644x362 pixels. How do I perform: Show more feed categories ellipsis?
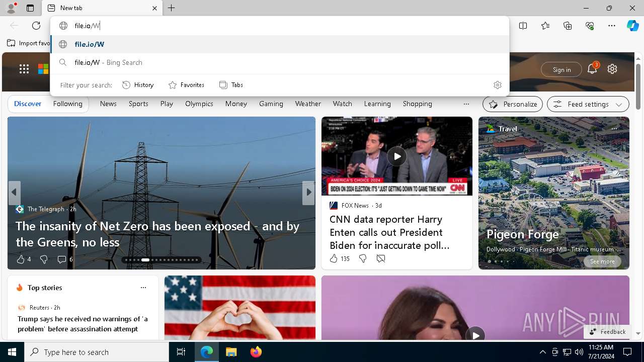(x=466, y=104)
